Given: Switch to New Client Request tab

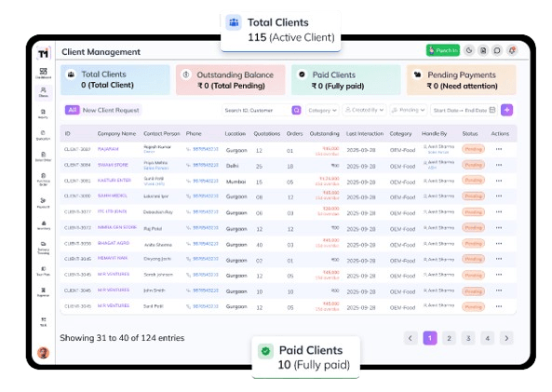Looking at the screenshot, I should click(111, 110).
